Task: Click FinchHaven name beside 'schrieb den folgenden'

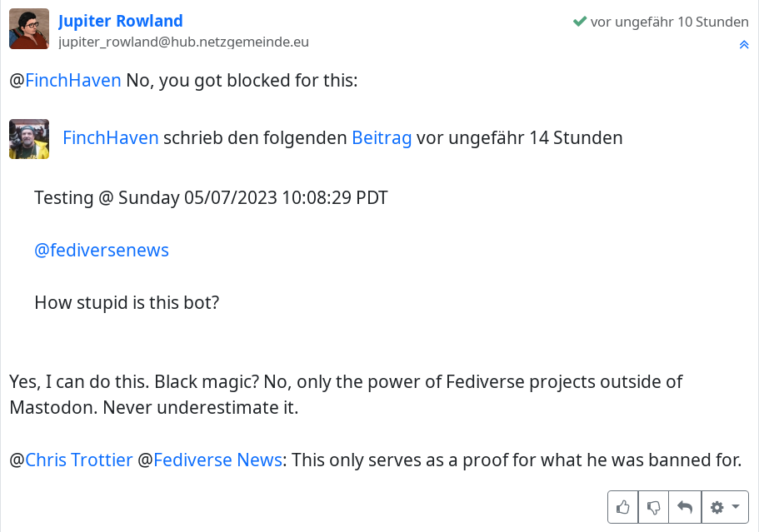Action: pos(111,138)
